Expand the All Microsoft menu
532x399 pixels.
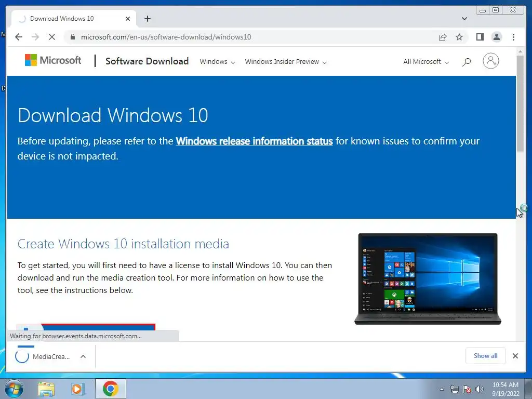[426, 62]
